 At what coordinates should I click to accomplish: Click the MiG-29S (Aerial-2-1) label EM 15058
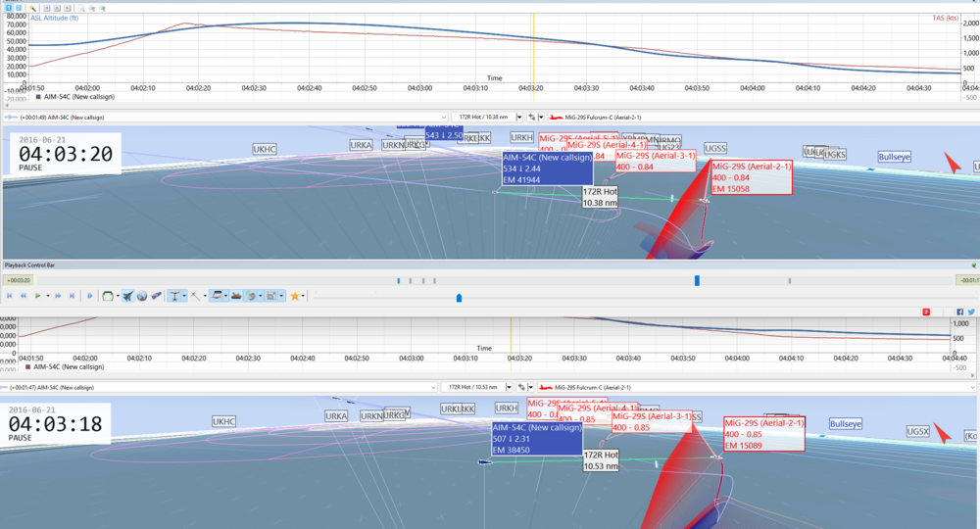752,177
